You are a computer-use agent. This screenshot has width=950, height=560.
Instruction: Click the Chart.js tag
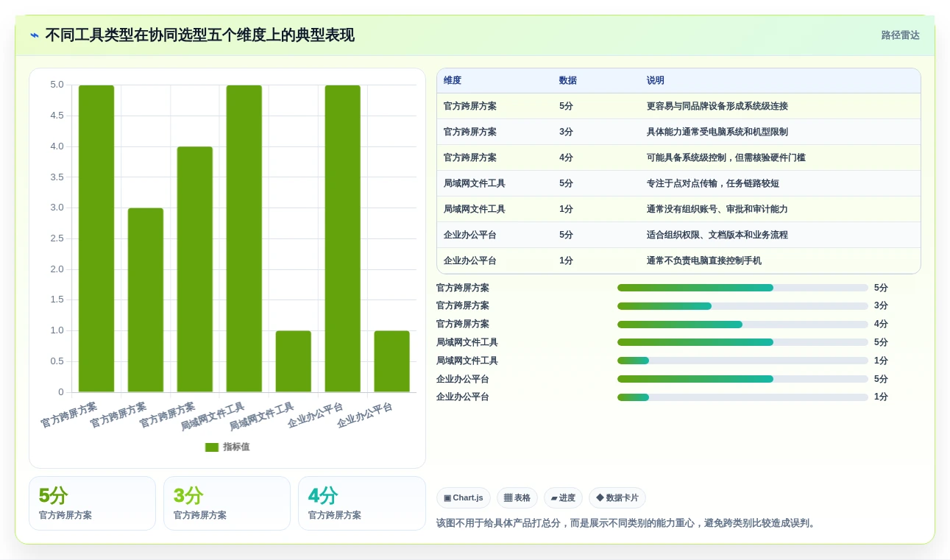pos(464,498)
